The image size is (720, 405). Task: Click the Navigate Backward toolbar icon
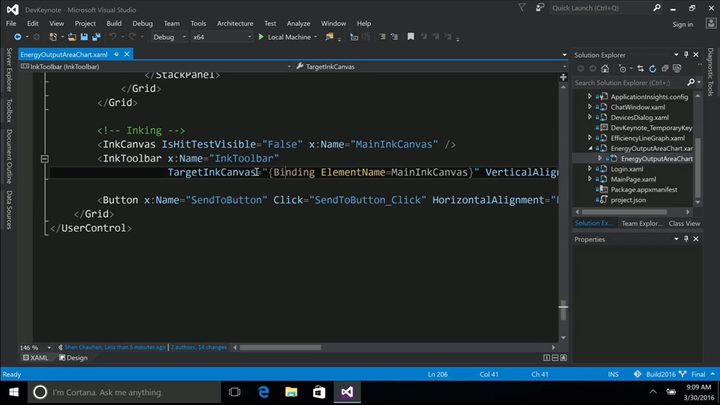click(17, 37)
